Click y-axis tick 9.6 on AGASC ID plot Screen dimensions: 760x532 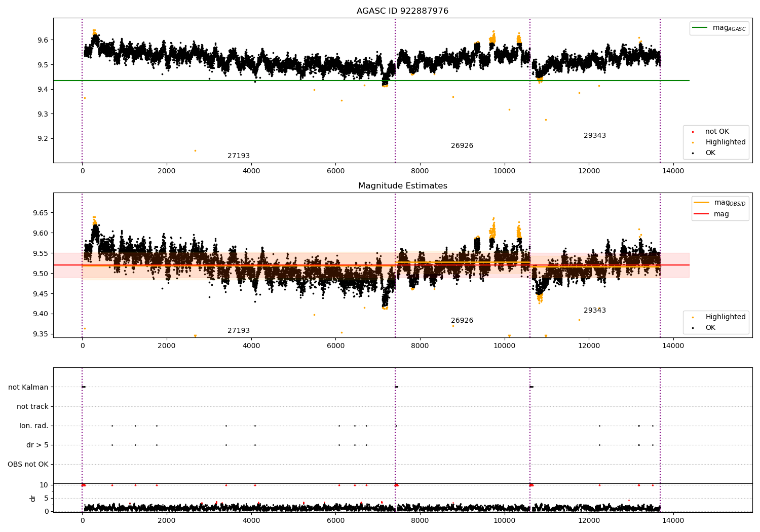(43, 40)
